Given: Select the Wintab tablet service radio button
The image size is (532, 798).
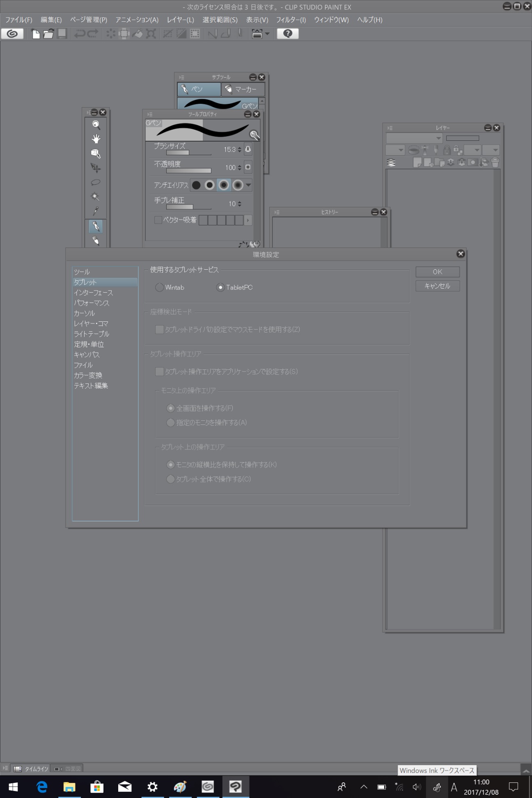Looking at the screenshot, I should pyautogui.click(x=159, y=287).
